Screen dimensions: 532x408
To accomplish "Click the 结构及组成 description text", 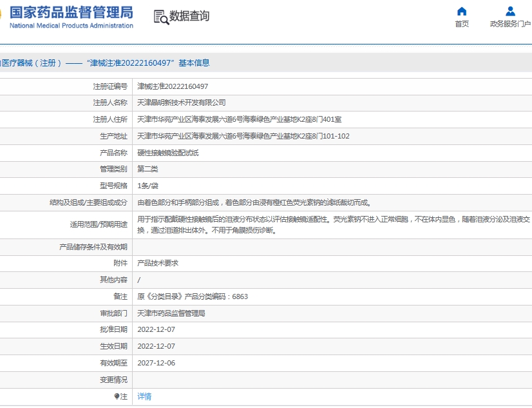I will tap(255, 203).
